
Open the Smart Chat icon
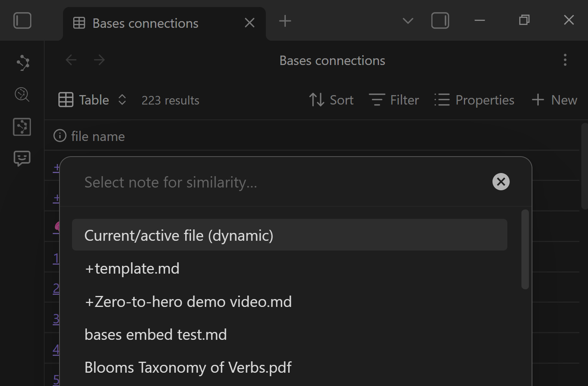(22, 159)
